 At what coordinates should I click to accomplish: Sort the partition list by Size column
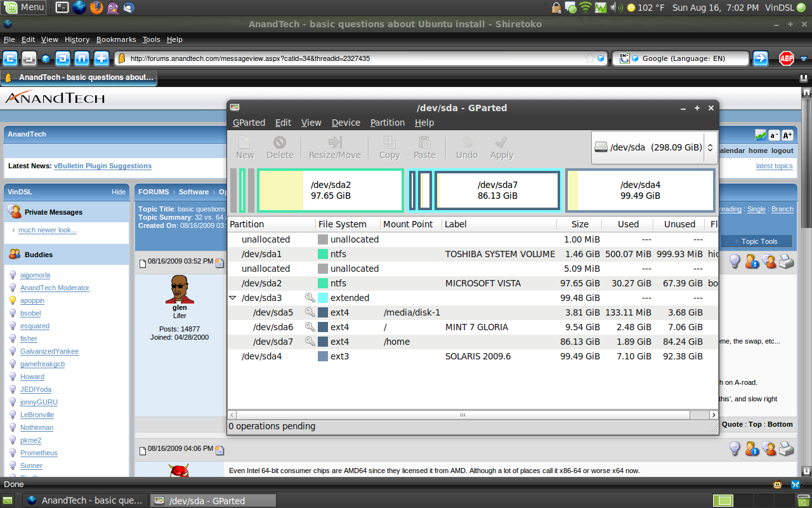579,224
